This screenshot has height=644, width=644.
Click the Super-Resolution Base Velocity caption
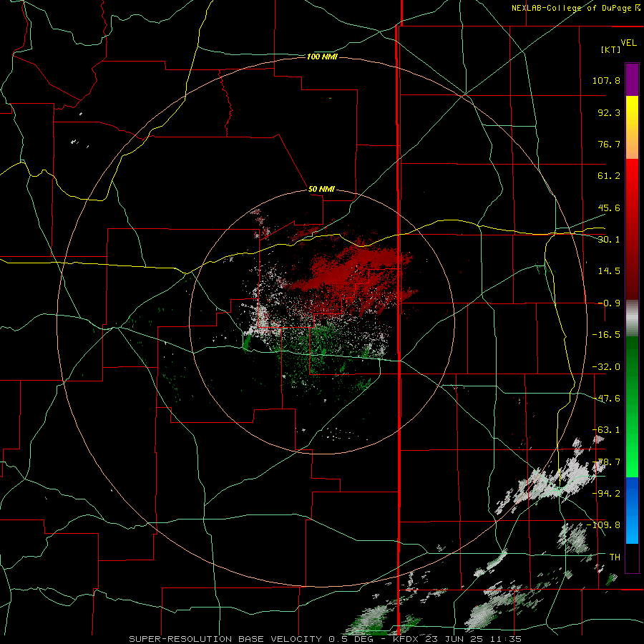[325, 639]
